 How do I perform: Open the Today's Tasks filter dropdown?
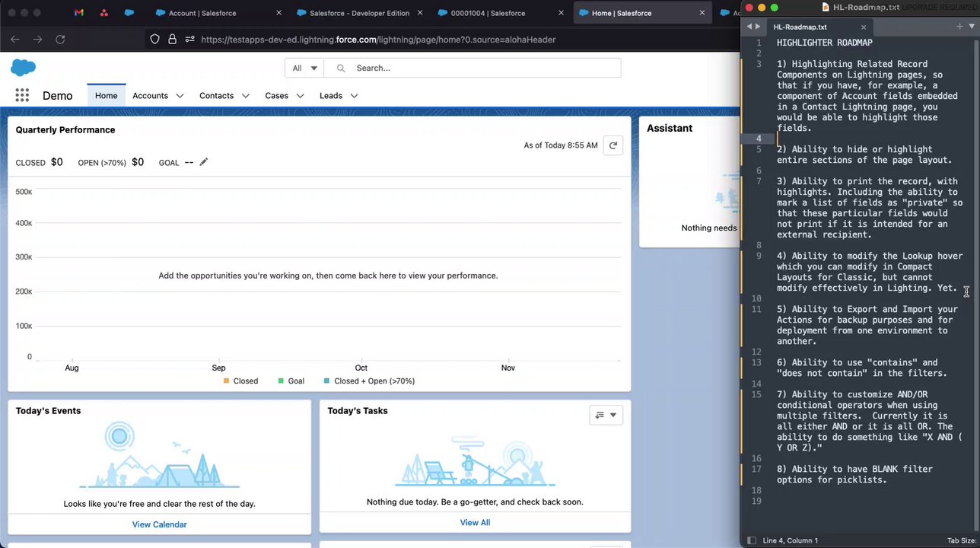tap(606, 415)
